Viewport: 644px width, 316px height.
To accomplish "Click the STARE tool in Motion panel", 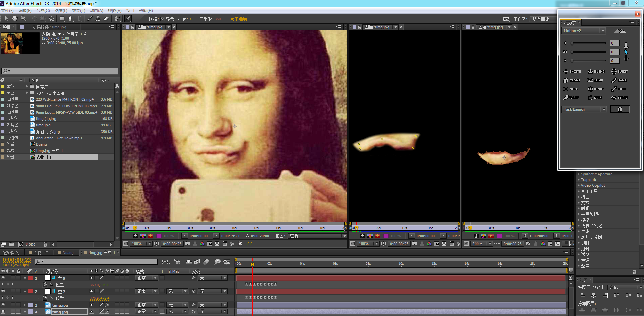I will 620,98.
